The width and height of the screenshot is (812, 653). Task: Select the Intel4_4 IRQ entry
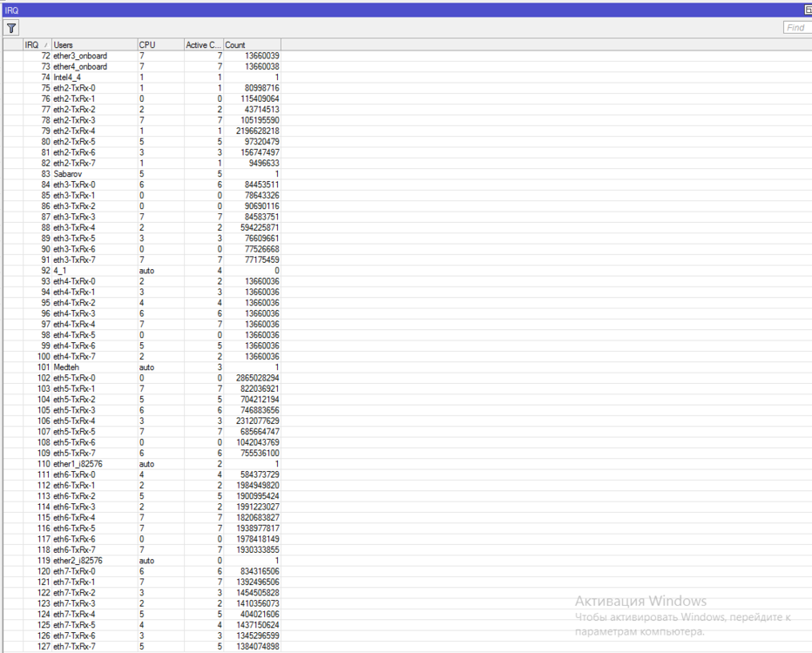point(67,77)
